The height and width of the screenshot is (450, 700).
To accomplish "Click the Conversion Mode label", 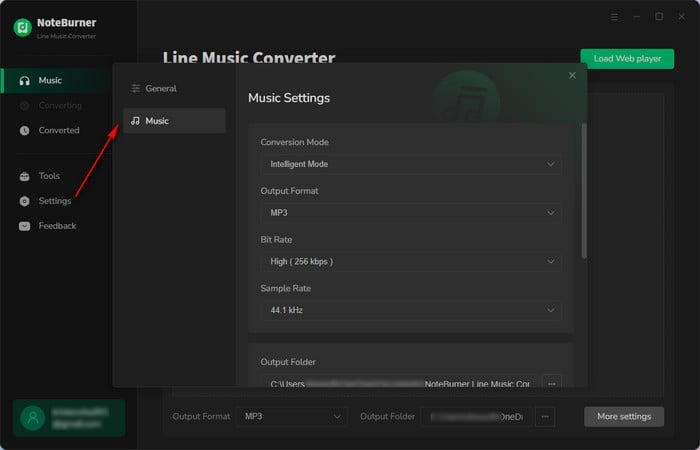I will (x=295, y=142).
